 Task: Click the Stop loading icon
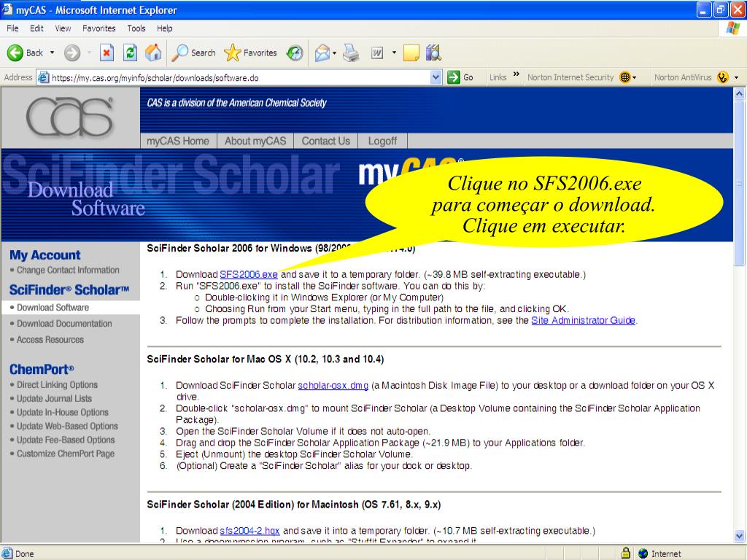(107, 52)
